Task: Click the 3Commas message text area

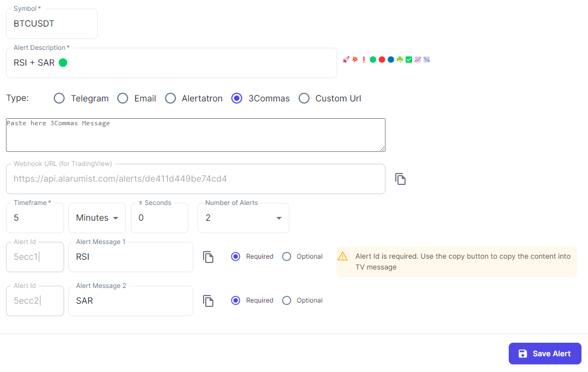Action: (195, 135)
